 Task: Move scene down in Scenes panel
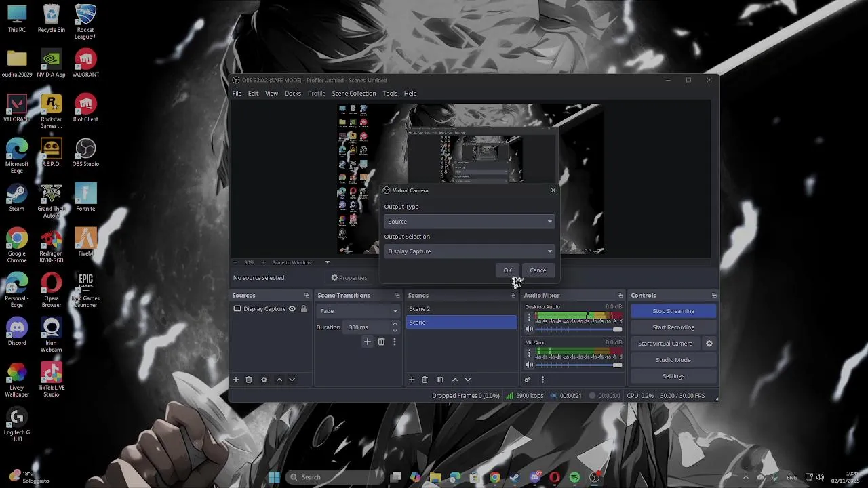(x=467, y=380)
